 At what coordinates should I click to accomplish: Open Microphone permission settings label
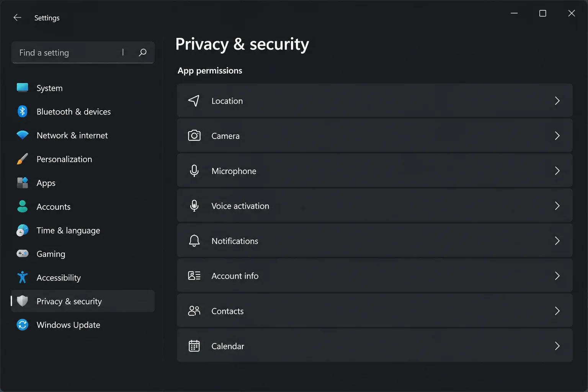234,171
